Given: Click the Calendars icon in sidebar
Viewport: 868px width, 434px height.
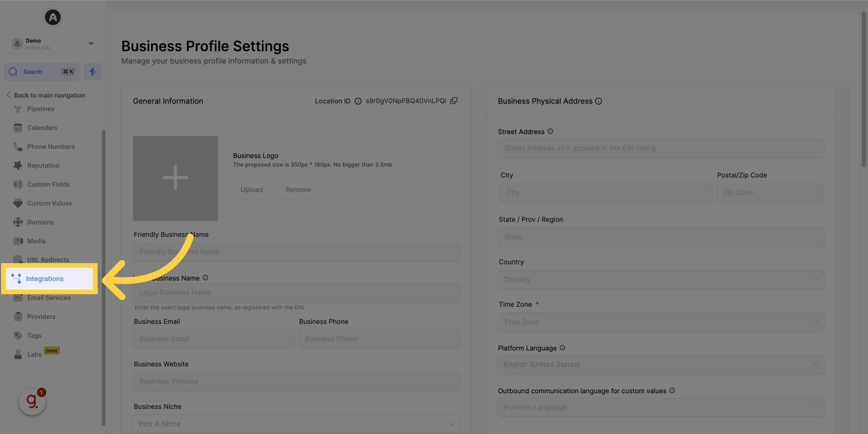Looking at the screenshot, I should pyautogui.click(x=18, y=128).
